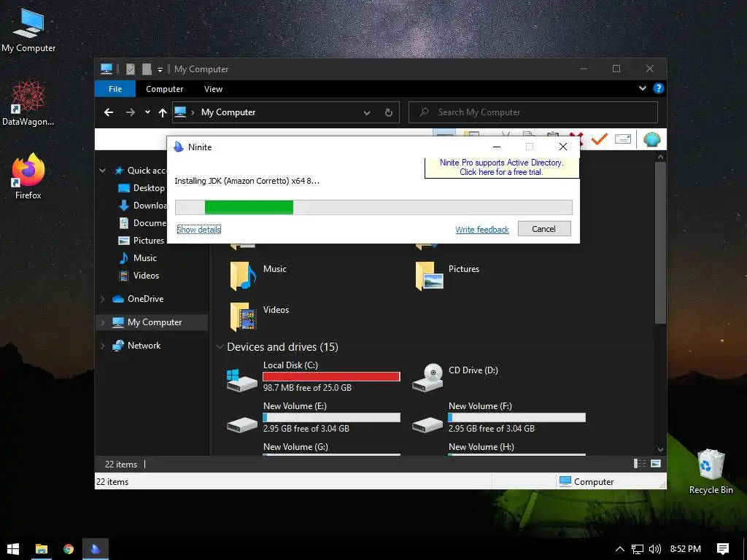
Task: Expand My Computer tree node
Action: point(102,322)
